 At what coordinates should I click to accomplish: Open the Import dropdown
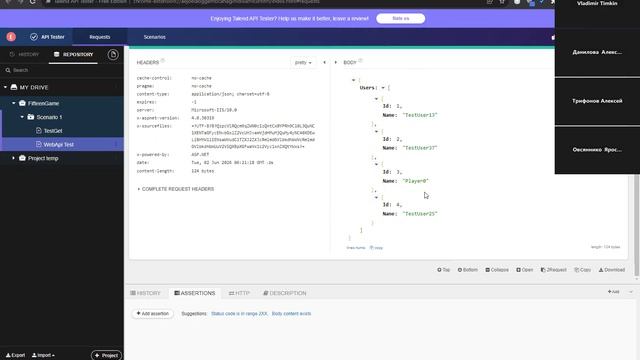click(x=43, y=355)
